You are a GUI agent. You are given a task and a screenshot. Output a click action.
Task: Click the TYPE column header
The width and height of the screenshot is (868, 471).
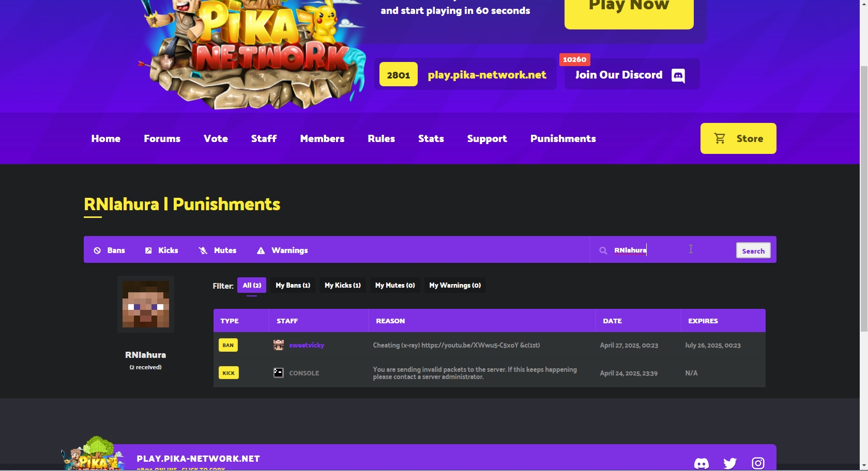coord(230,321)
